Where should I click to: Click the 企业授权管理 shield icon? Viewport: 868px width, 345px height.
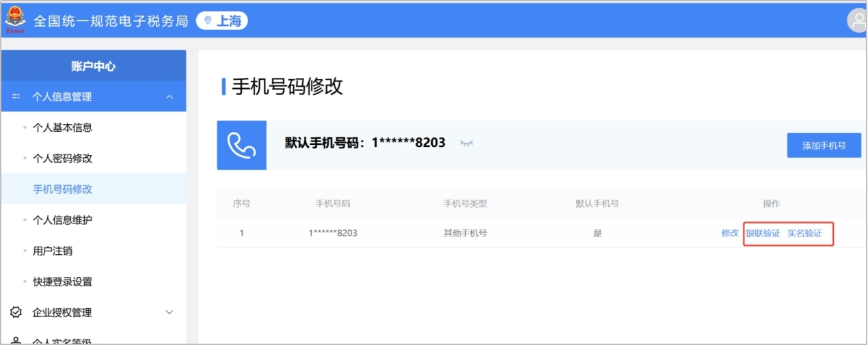click(16, 312)
